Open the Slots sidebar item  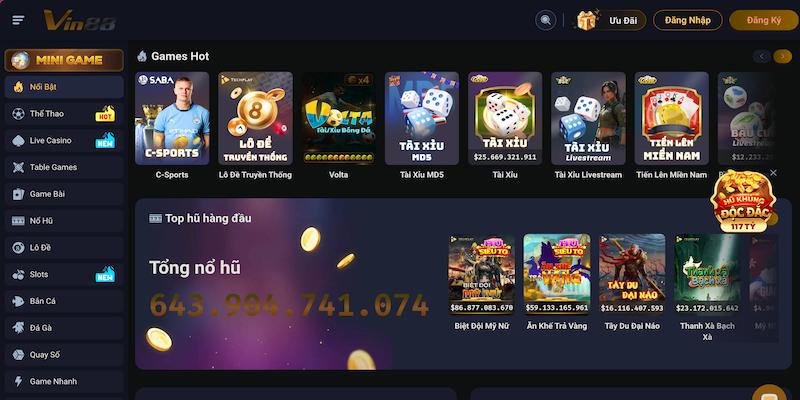click(64, 274)
